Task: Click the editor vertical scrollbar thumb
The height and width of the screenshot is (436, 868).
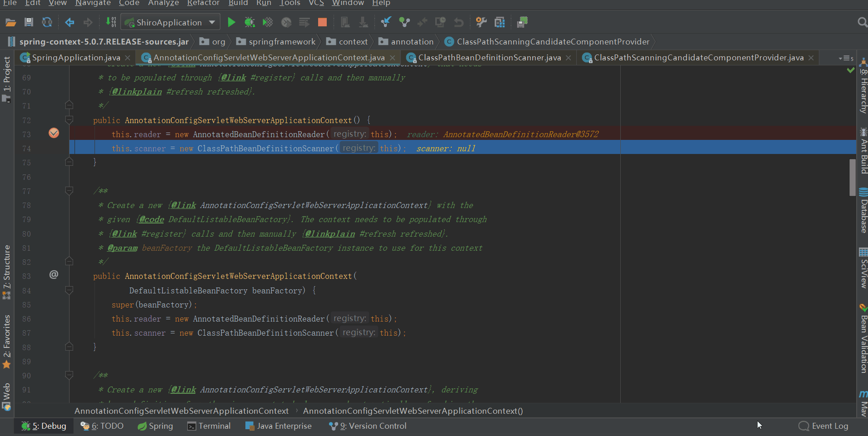Action: [852, 177]
